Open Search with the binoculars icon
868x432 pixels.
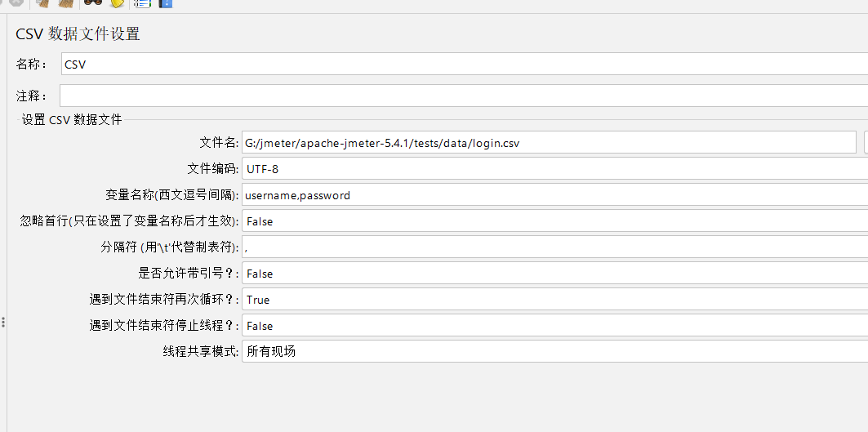tap(93, 2)
